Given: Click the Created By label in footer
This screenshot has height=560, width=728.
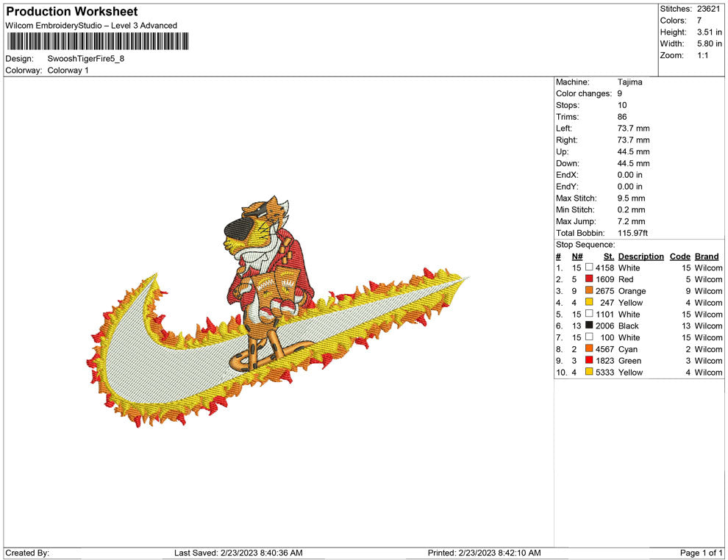Looking at the screenshot, I should (x=27, y=553).
